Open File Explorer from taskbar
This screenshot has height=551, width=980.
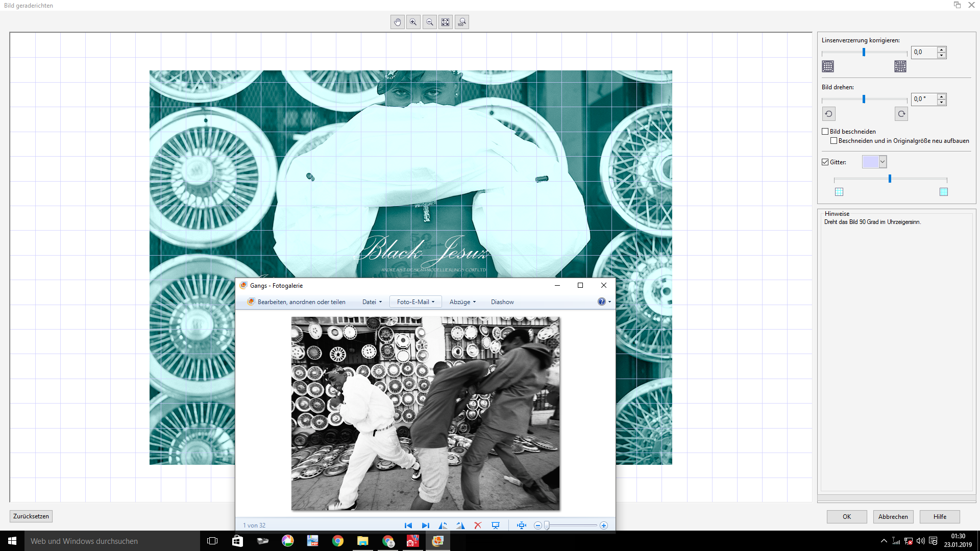pos(363,541)
